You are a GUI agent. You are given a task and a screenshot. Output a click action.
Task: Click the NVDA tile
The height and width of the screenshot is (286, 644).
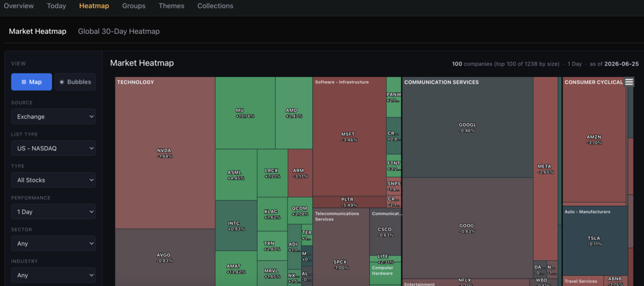tap(164, 153)
